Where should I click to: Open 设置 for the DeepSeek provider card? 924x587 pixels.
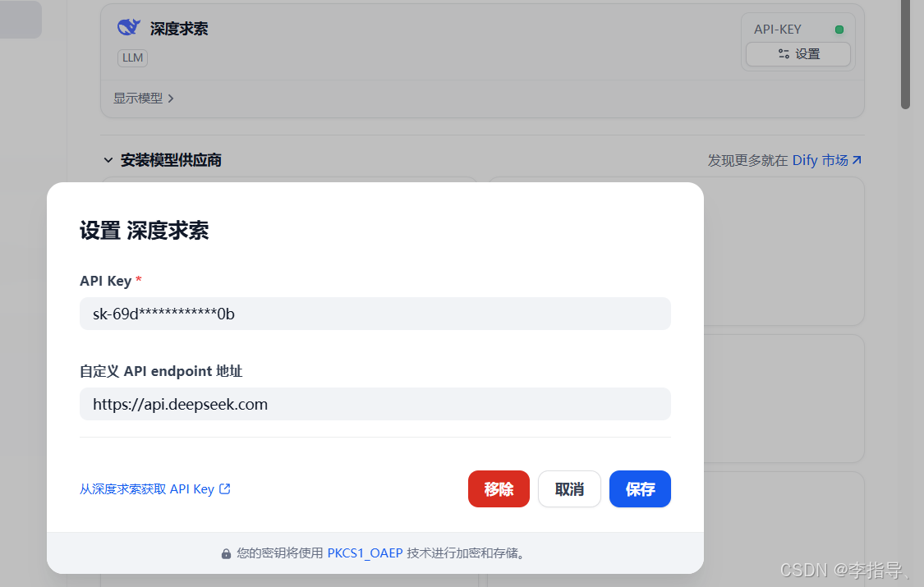tap(798, 54)
